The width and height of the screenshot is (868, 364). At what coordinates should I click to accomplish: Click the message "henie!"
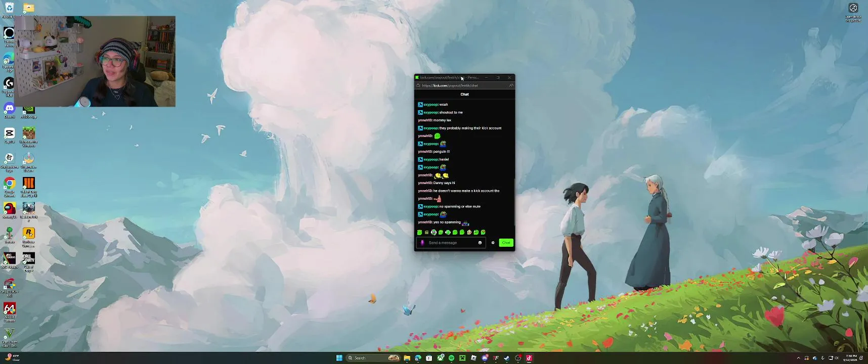[x=444, y=159]
